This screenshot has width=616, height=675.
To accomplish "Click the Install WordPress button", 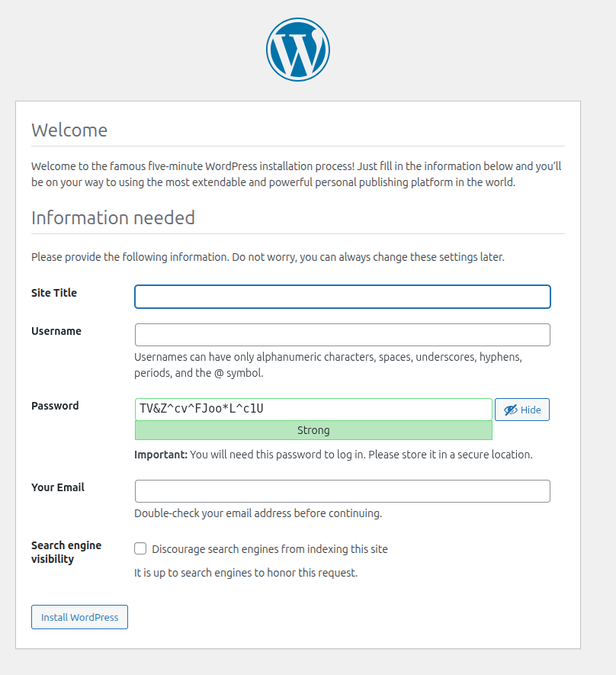I will coord(79,616).
